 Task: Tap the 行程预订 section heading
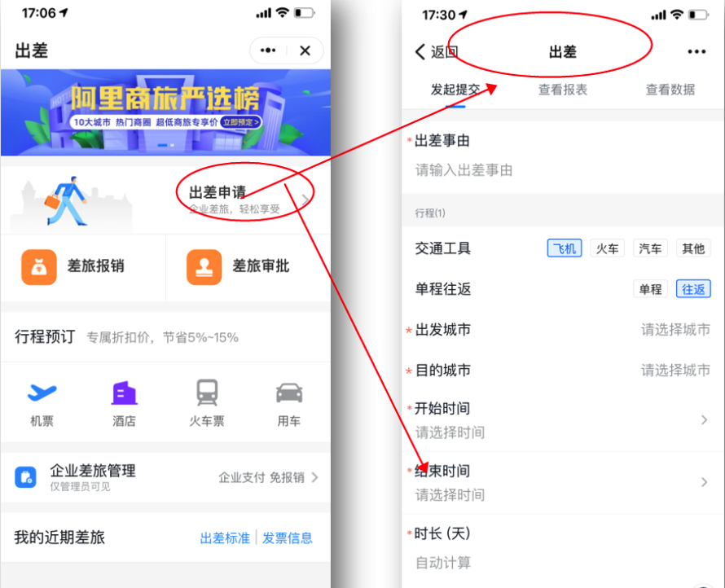[44, 336]
